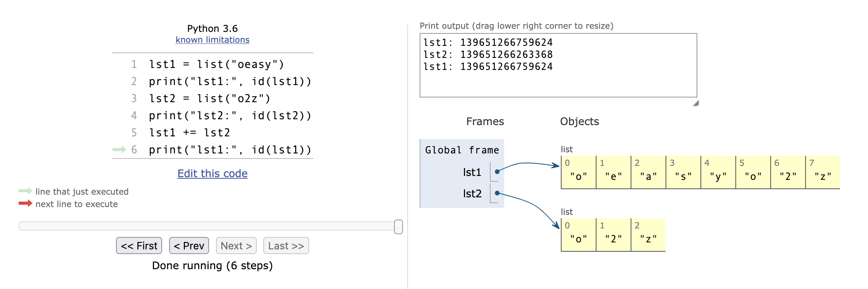
Task: Click the first output line lst1: 139651266759624
Action: click(x=488, y=42)
